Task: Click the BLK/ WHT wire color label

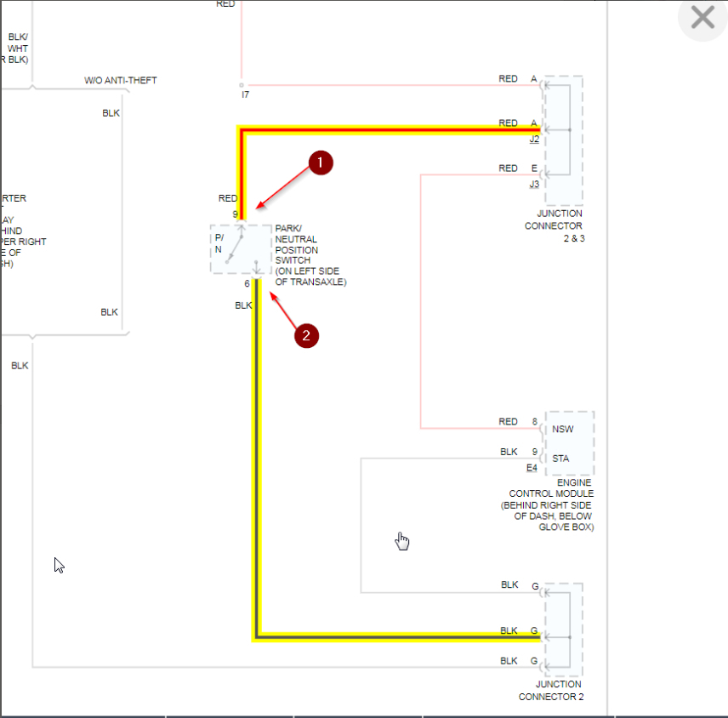Action: tap(18, 43)
